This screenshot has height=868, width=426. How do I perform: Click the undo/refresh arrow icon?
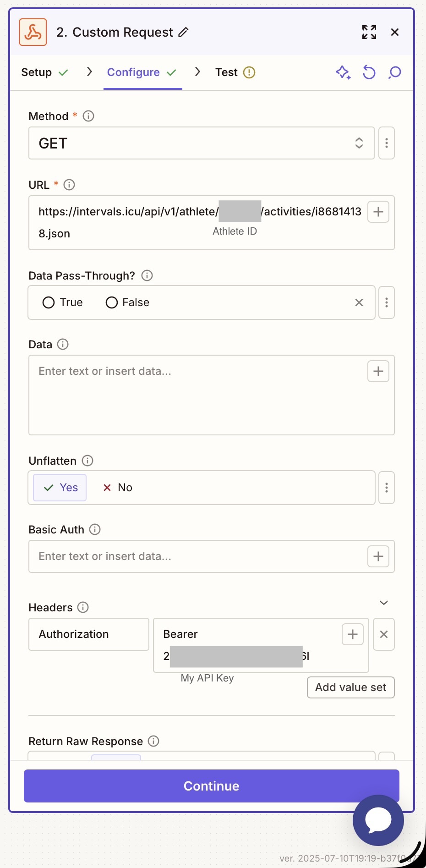(369, 72)
